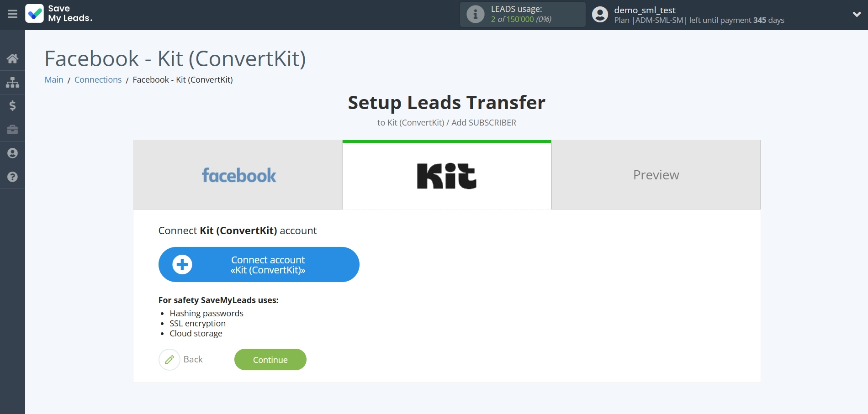Click the demo_sml_test avatar icon
This screenshot has height=414, width=868.
tap(600, 15)
